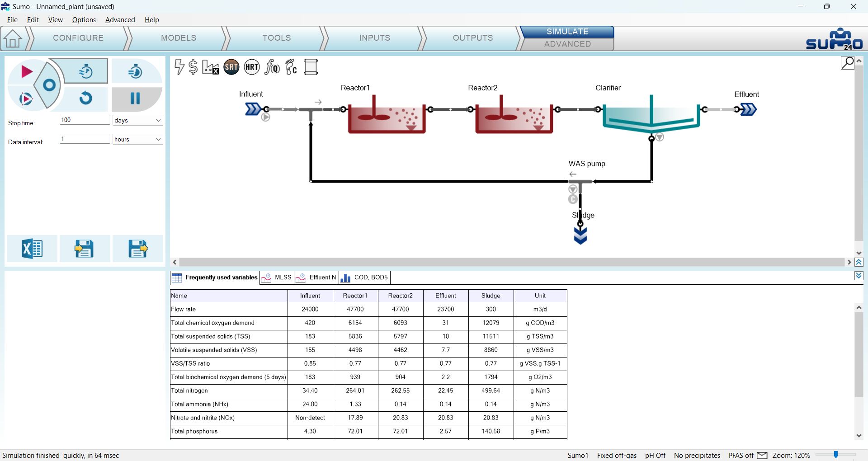Viewport: 868px width, 461px height.
Task: Collapse the results panel with down chevron
Action: coord(859,276)
